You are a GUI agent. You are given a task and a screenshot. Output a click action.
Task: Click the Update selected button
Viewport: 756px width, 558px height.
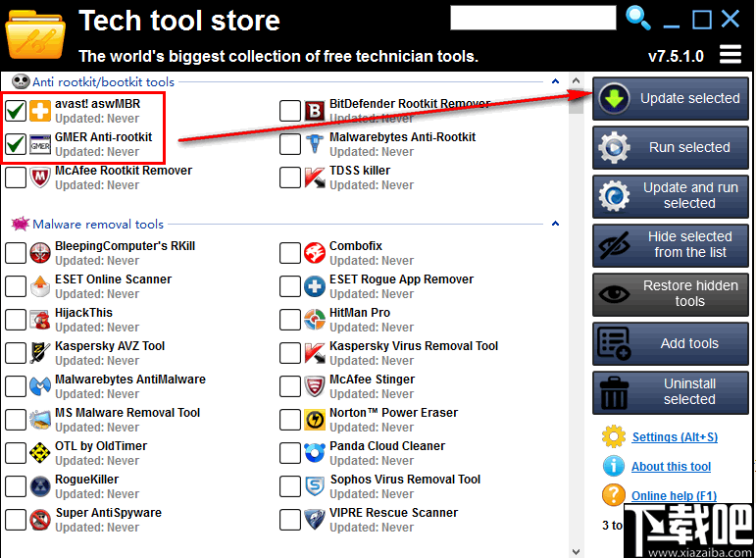point(670,98)
